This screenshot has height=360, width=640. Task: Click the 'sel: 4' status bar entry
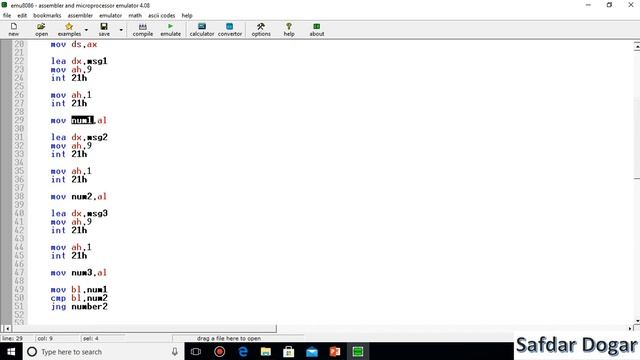click(x=91, y=338)
